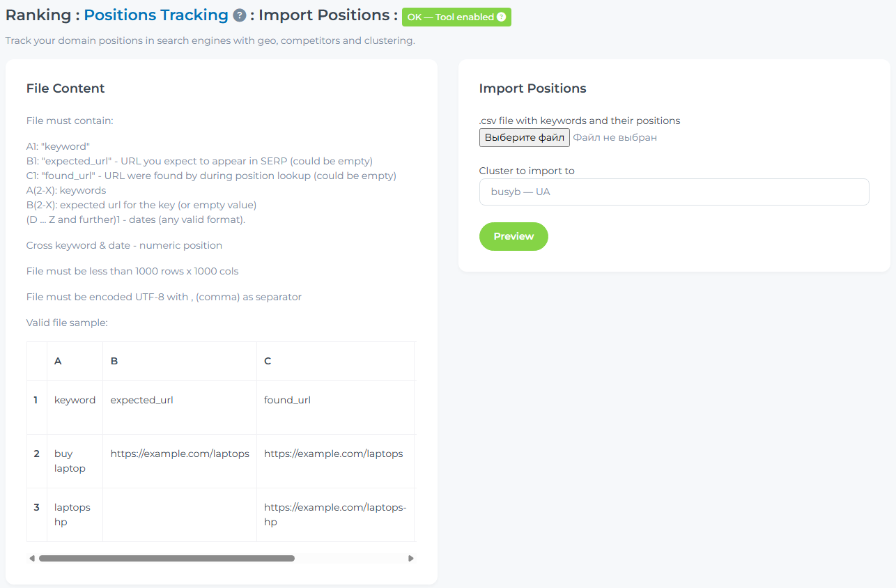Click the "expected_url" cell in the sample
This screenshot has width=896, height=588.
(x=142, y=400)
